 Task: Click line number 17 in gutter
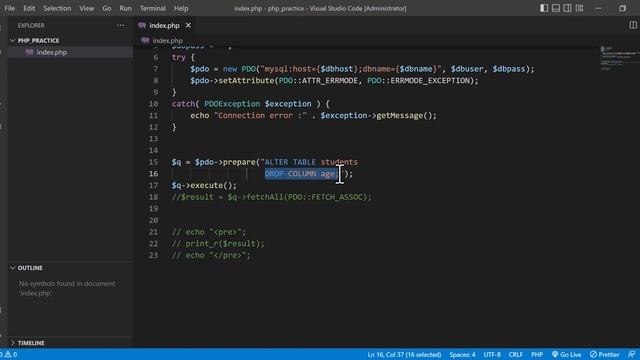coord(153,185)
